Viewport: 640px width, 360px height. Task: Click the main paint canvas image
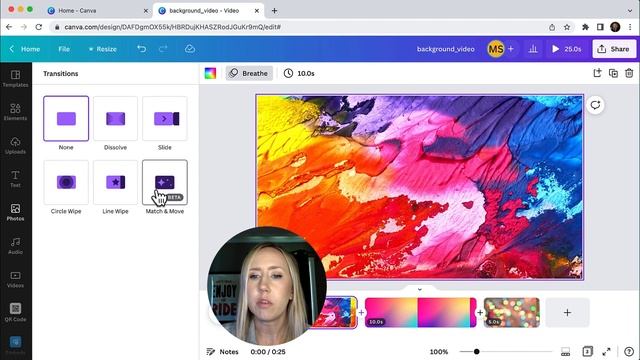pyautogui.click(x=420, y=187)
